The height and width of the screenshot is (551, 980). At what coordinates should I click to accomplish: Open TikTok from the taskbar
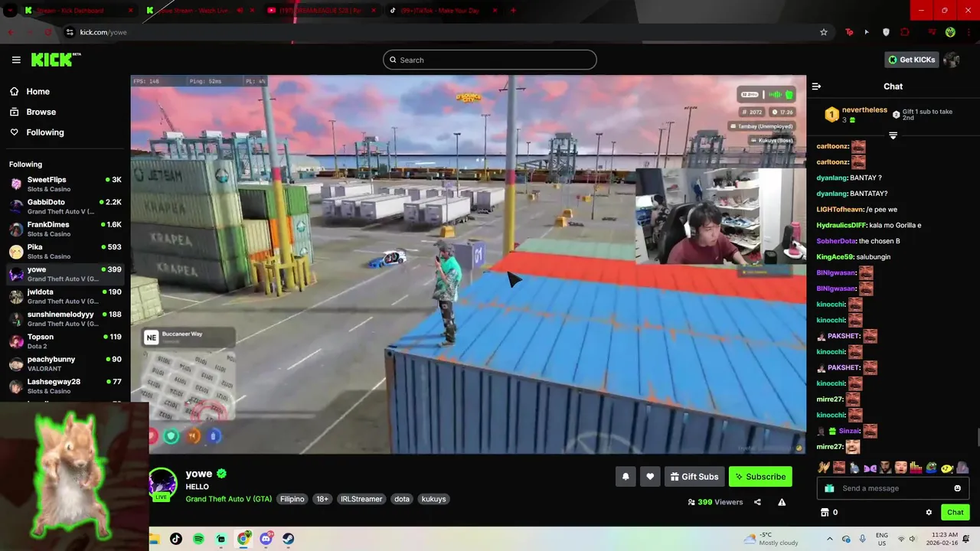[176, 539]
